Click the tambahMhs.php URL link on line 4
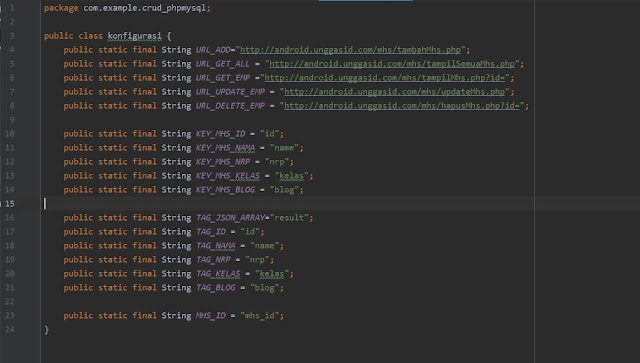Viewport: 640px width, 363px height. click(350, 50)
